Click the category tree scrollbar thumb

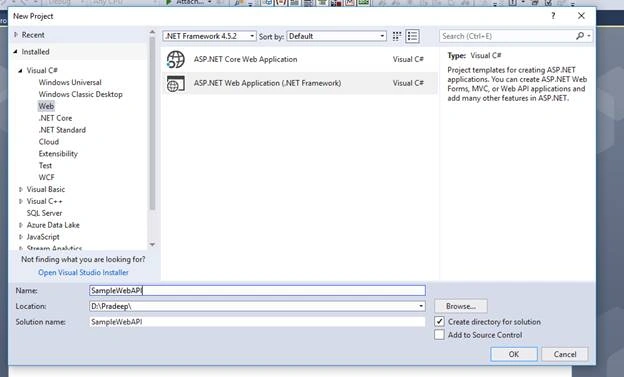click(x=152, y=123)
